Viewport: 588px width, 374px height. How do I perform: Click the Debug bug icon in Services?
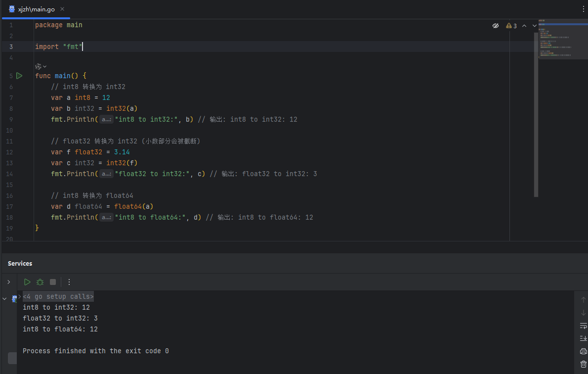coord(40,282)
